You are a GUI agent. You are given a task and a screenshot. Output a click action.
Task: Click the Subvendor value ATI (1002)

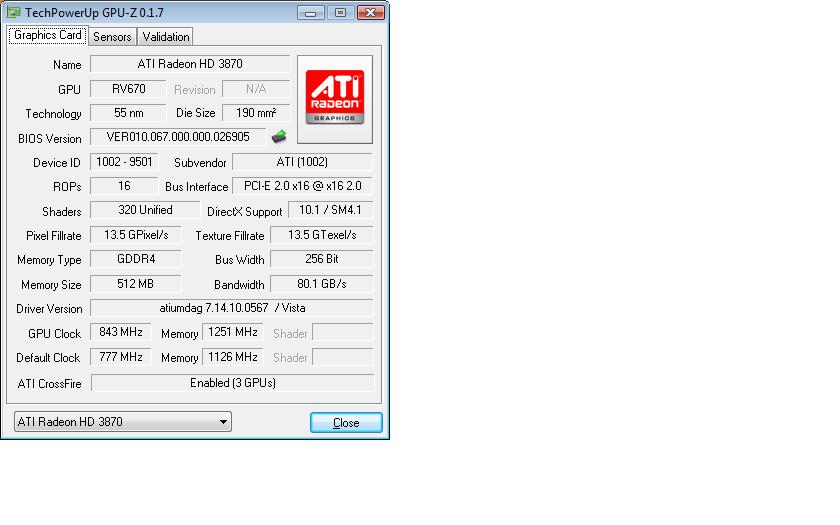(302, 162)
